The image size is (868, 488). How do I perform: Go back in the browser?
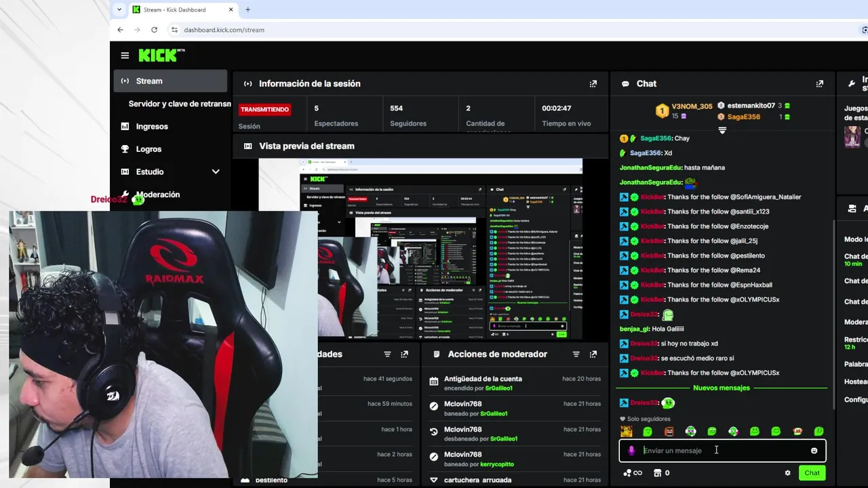[x=120, y=30]
